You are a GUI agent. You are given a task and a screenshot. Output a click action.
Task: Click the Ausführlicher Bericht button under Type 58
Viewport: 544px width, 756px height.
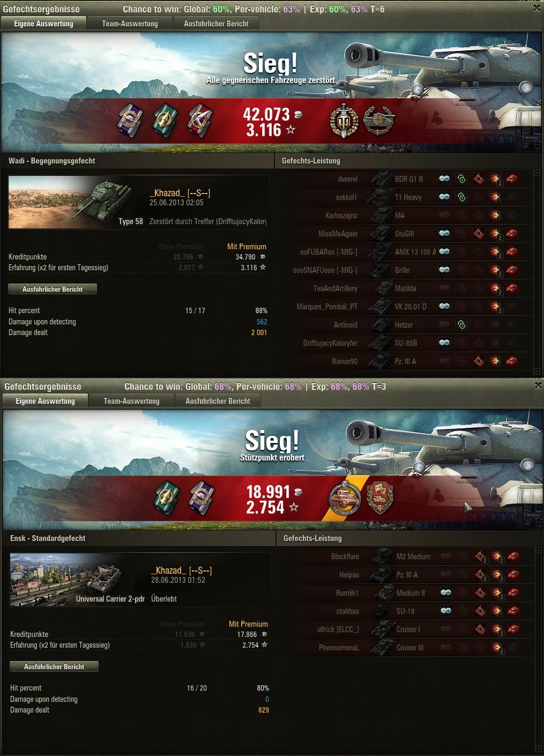click(x=53, y=289)
